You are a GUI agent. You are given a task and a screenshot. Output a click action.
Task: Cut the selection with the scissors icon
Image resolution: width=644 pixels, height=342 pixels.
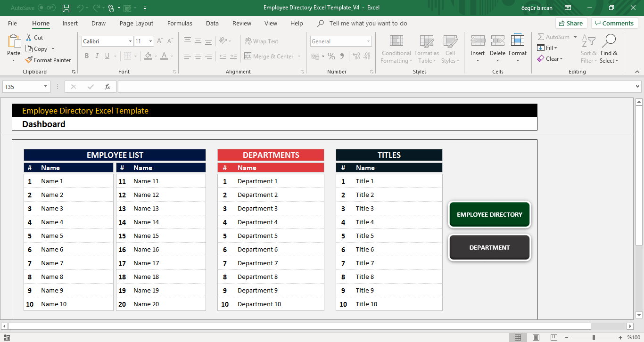point(29,37)
